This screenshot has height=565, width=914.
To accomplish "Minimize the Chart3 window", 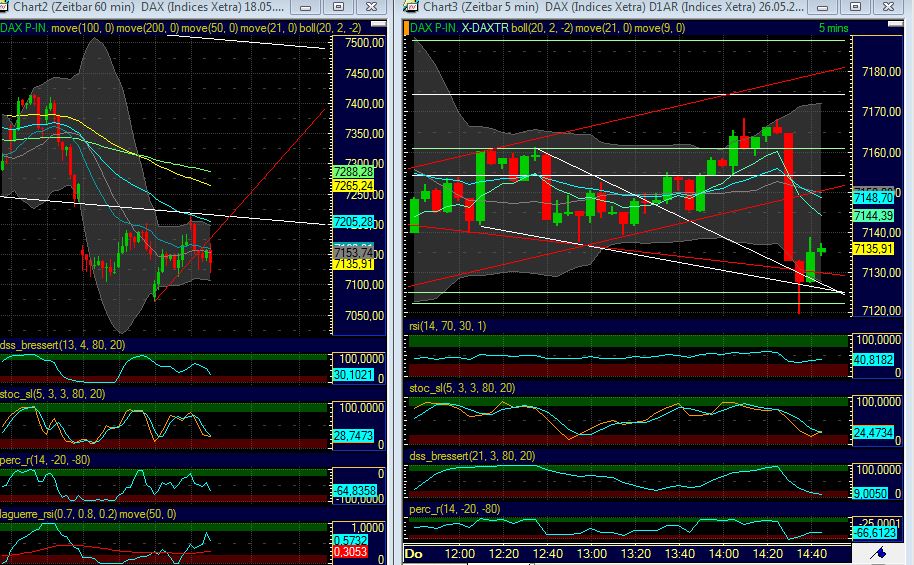I will (822, 7).
